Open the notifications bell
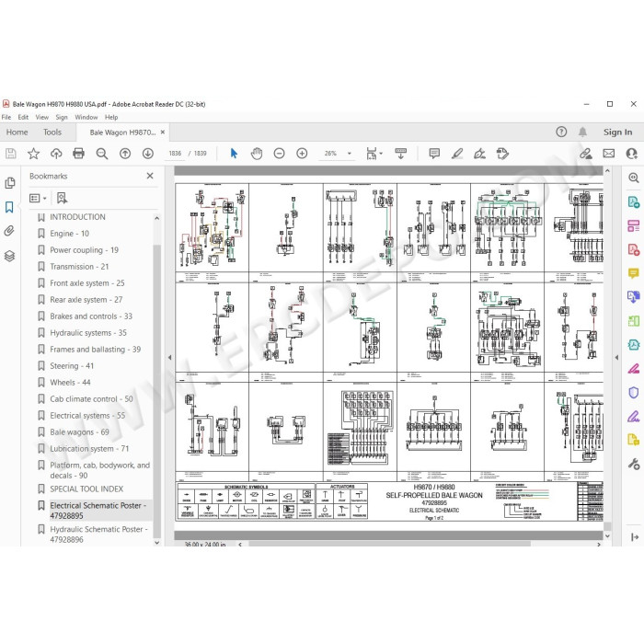The height and width of the screenshot is (644, 644). [582, 132]
